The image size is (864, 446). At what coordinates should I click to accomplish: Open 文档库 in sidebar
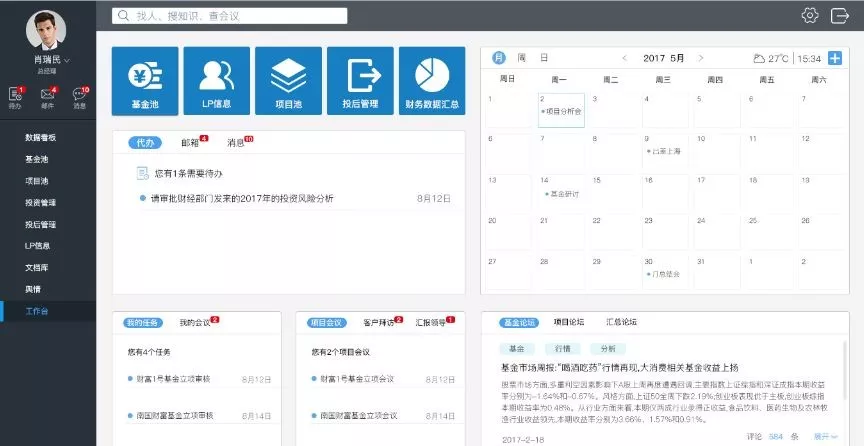(x=36, y=267)
